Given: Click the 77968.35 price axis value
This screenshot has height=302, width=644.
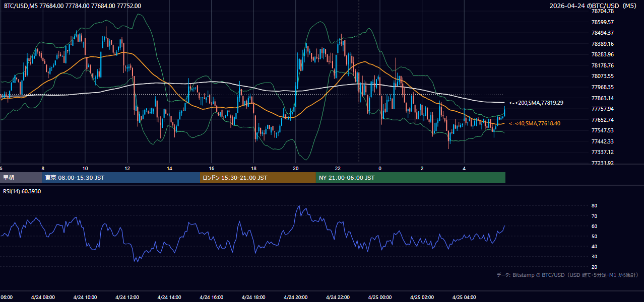Looking at the screenshot, I should 602,87.
